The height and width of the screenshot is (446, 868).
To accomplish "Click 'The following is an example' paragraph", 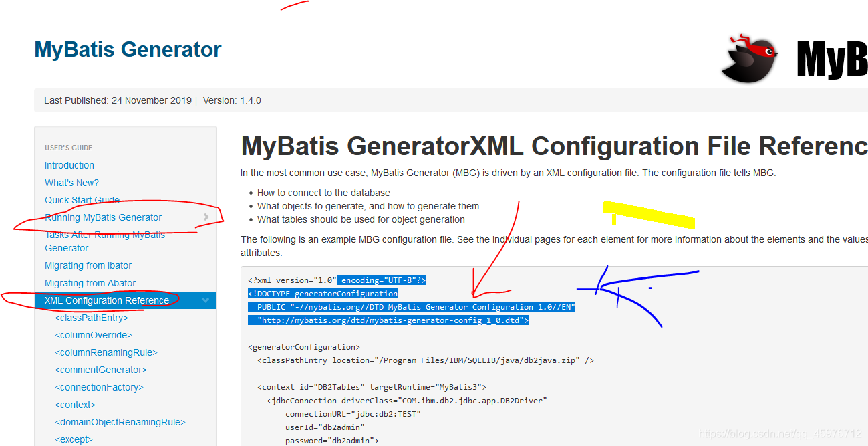I will (x=554, y=246).
